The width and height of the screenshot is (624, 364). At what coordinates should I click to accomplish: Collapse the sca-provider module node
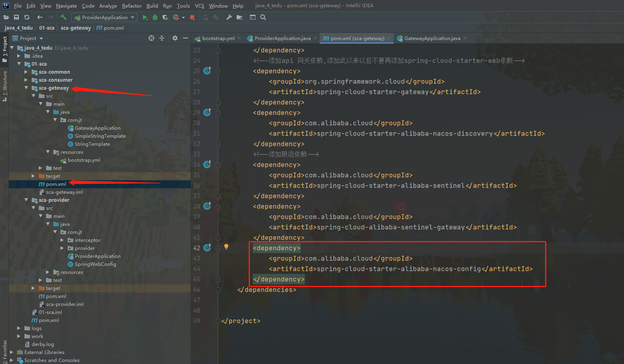26,200
